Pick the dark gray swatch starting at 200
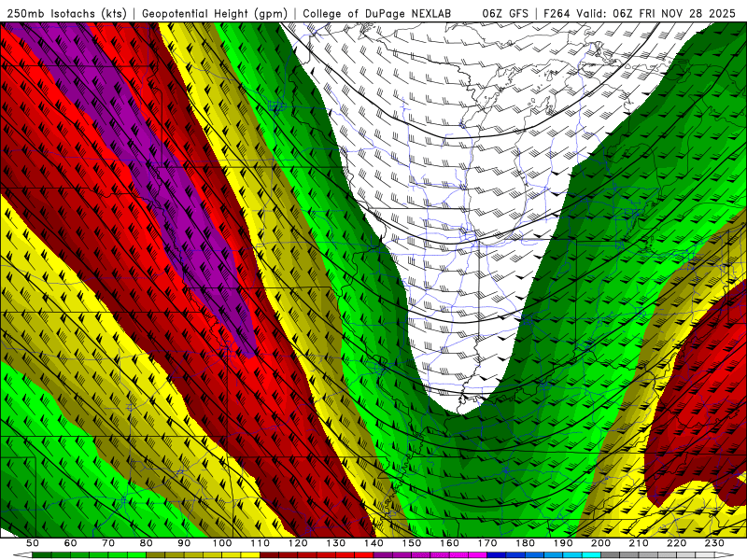The height and width of the screenshot is (560, 747). coord(611,555)
